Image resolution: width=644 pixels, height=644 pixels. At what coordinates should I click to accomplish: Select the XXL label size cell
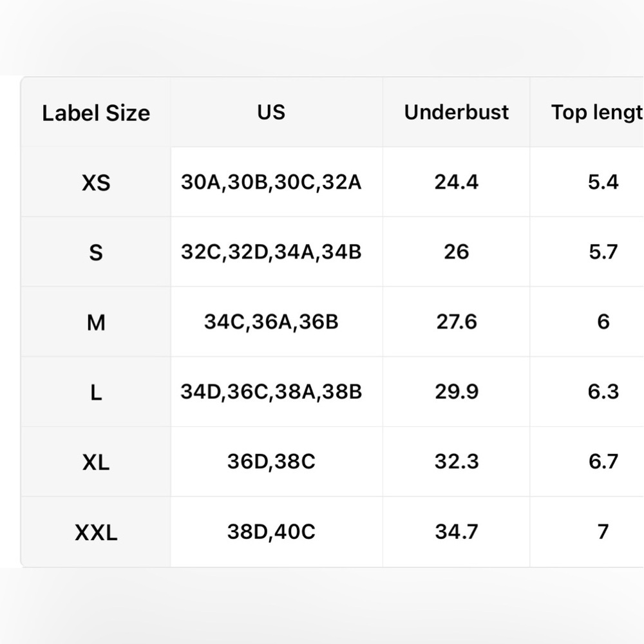96,533
